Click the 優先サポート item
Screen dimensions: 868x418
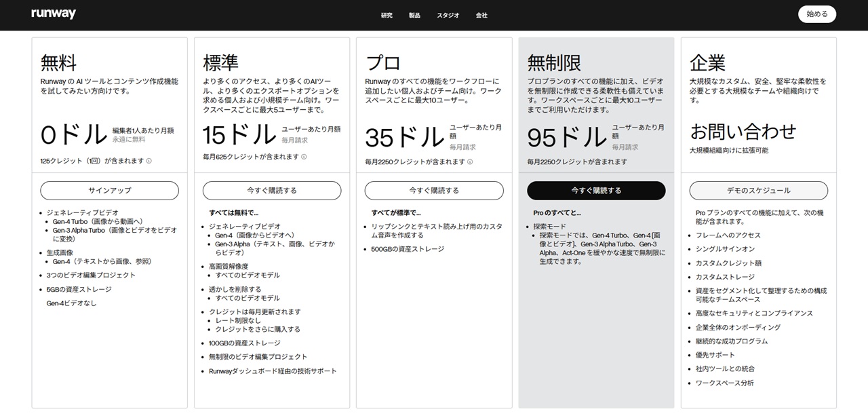tap(715, 355)
